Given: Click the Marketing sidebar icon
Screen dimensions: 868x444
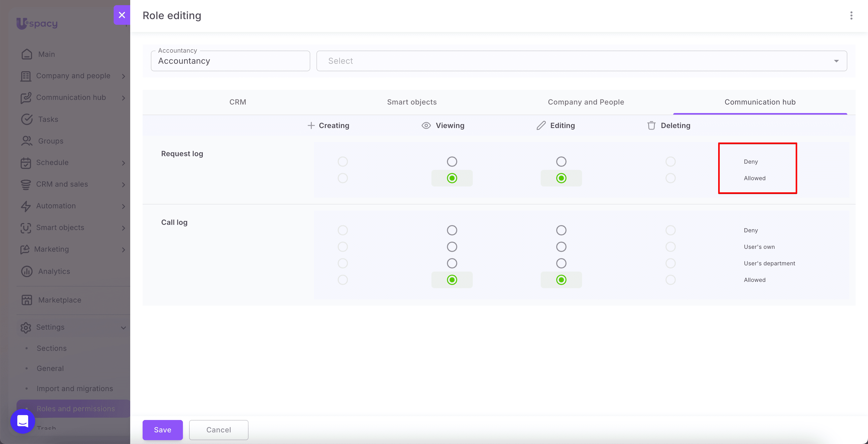Looking at the screenshot, I should pos(25,249).
